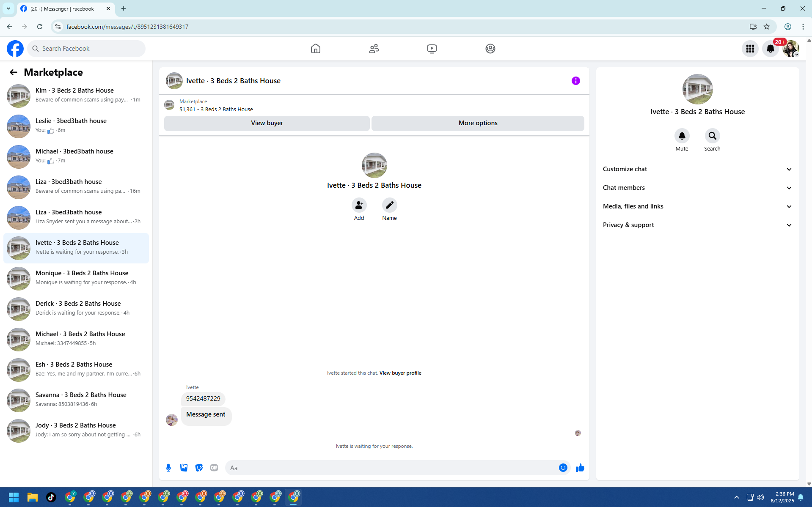Open the Home feed icon
The image size is (812, 507).
(316, 49)
